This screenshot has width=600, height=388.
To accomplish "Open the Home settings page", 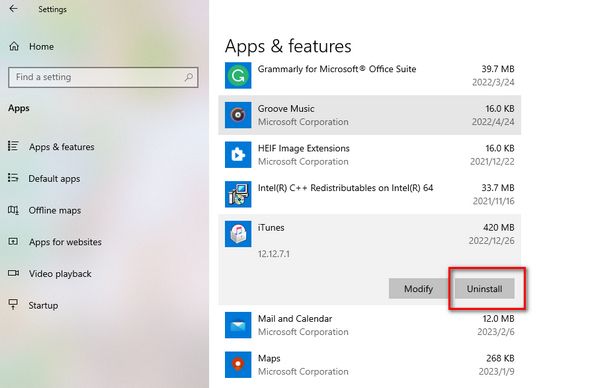I will pos(41,47).
